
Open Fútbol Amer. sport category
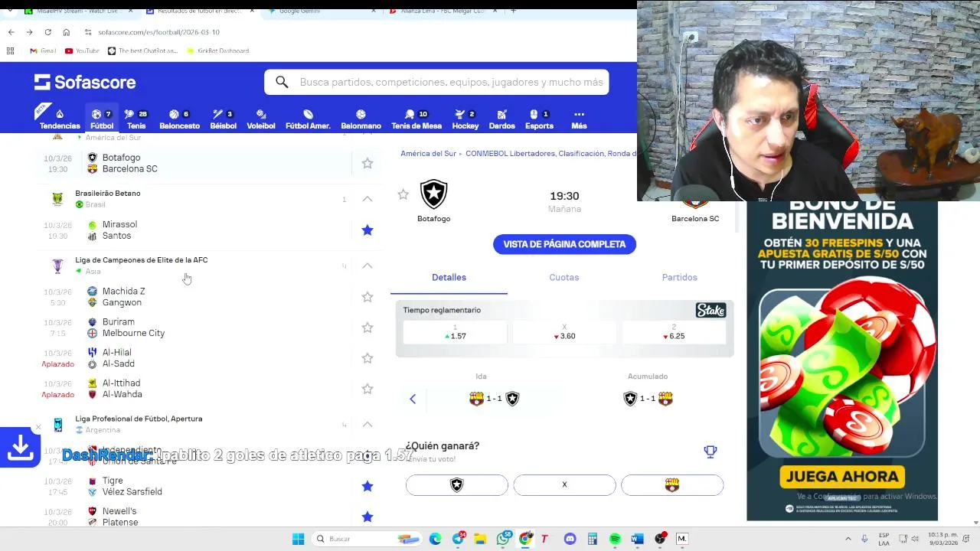coord(308,119)
